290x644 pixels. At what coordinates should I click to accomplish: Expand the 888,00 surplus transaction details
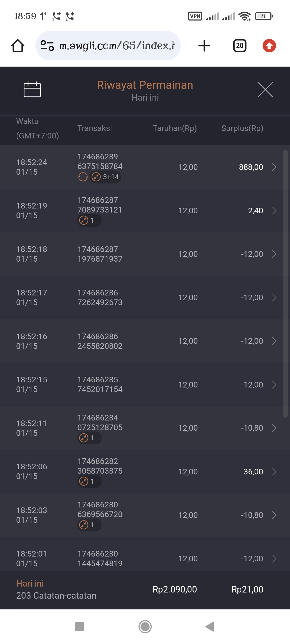click(x=274, y=167)
